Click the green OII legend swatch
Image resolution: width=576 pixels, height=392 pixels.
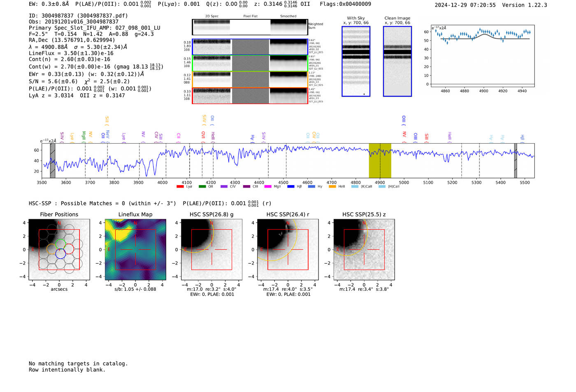click(x=202, y=187)
